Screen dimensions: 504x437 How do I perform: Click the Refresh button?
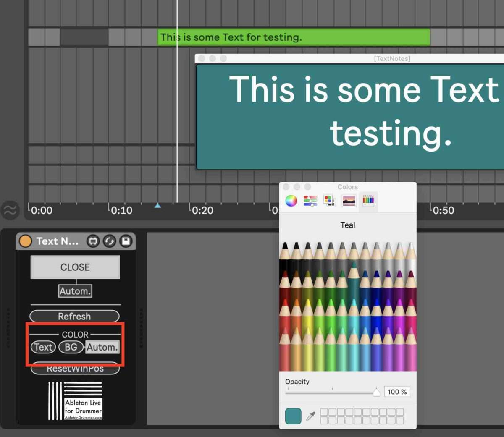74,316
